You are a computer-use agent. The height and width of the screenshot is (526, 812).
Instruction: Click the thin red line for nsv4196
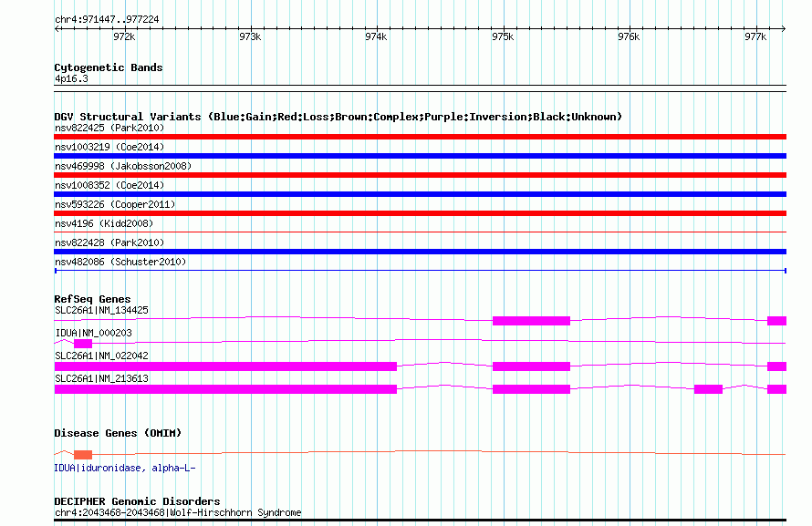click(x=420, y=232)
